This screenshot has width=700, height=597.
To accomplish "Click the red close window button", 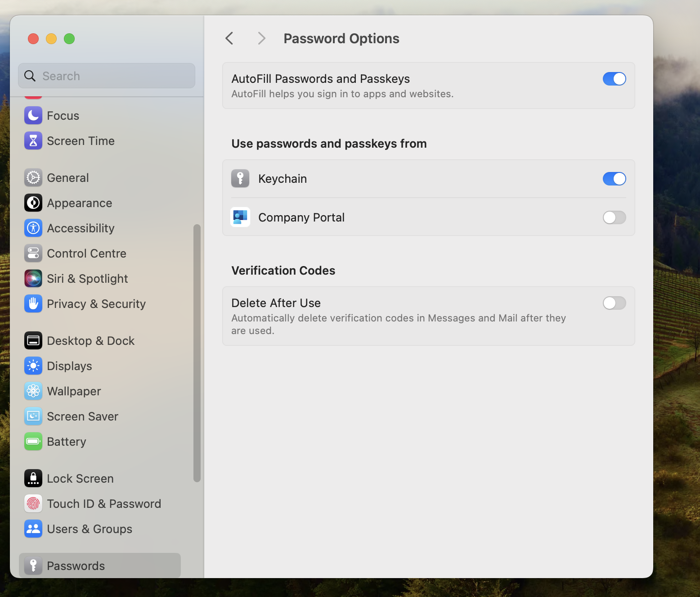I will coord(33,39).
